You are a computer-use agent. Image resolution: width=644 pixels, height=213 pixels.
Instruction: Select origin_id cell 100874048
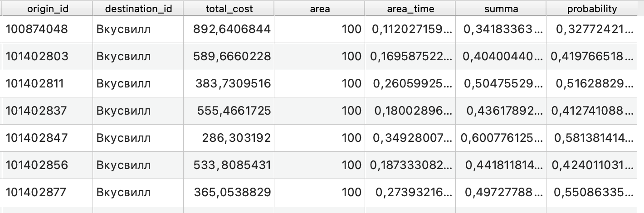48,29
